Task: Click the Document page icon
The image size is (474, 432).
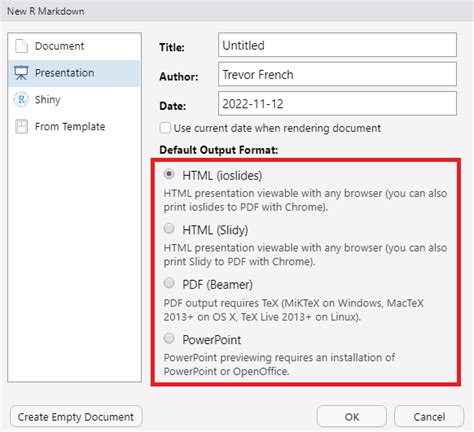Action: pos(21,46)
